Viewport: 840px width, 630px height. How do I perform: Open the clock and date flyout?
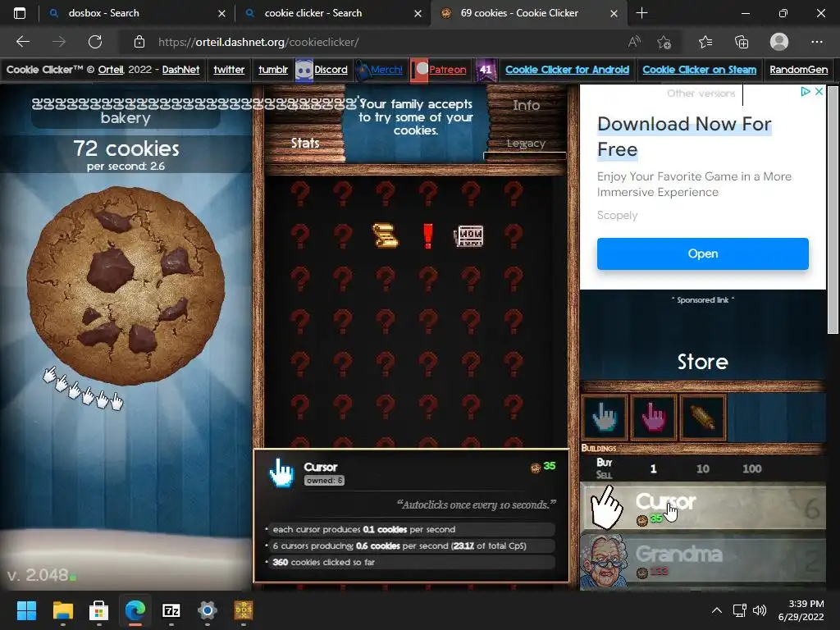801,610
